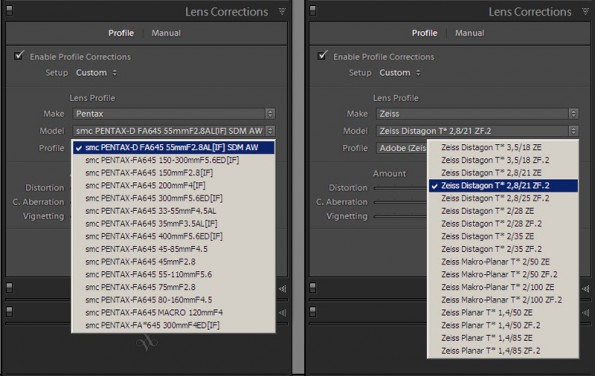Choose Zeiss Planar T* 1,4/50 ZF.2
This screenshot has height=376, width=595.
503,325
